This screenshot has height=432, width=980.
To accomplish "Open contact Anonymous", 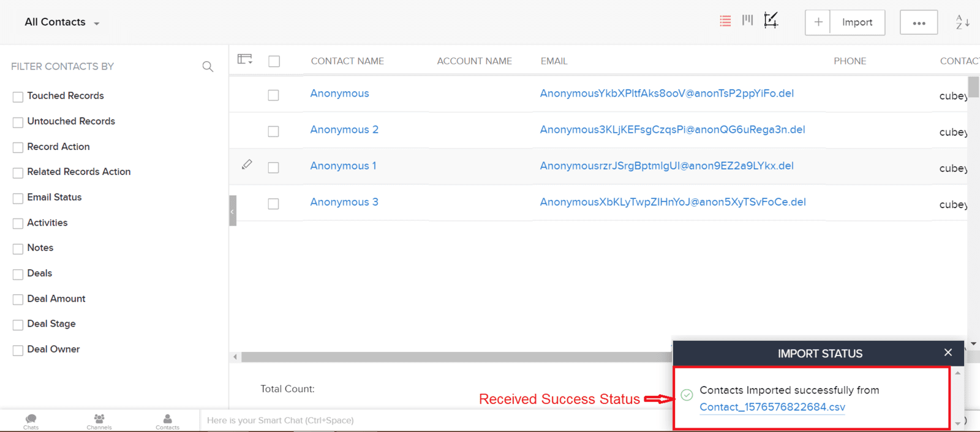I will [339, 94].
